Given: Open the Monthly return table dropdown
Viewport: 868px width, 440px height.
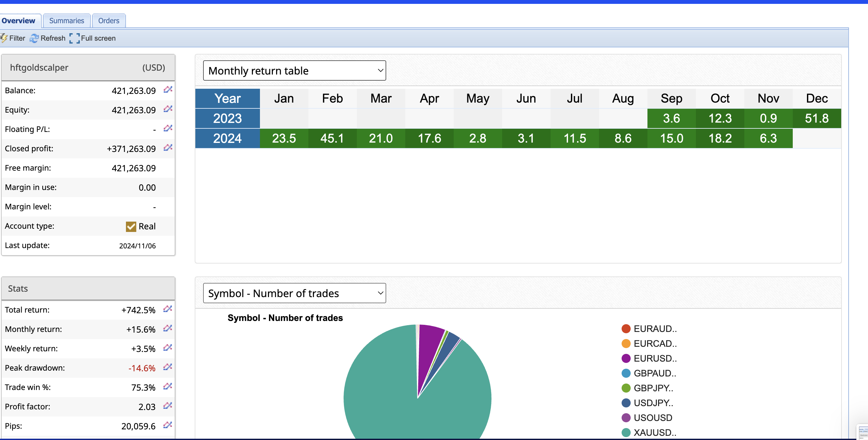Looking at the screenshot, I should point(294,71).
